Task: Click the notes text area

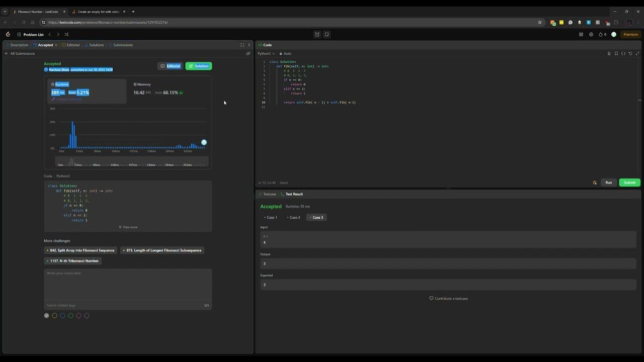Action: pos(128,285)
